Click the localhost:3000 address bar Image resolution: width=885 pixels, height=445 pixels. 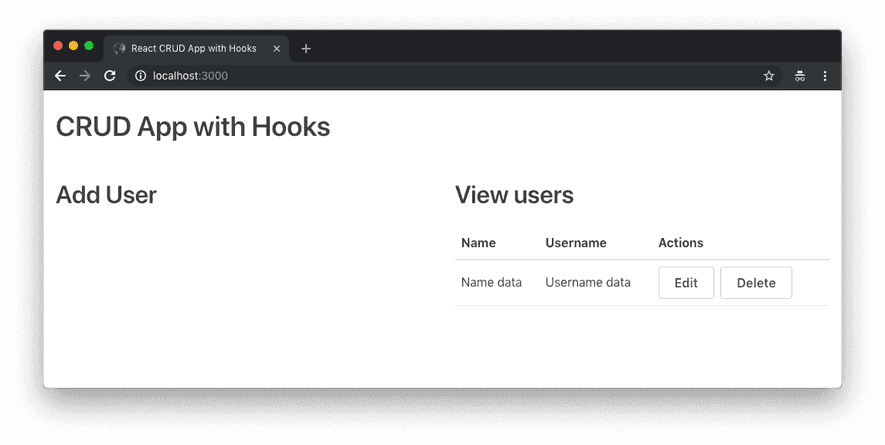(454, 76)
